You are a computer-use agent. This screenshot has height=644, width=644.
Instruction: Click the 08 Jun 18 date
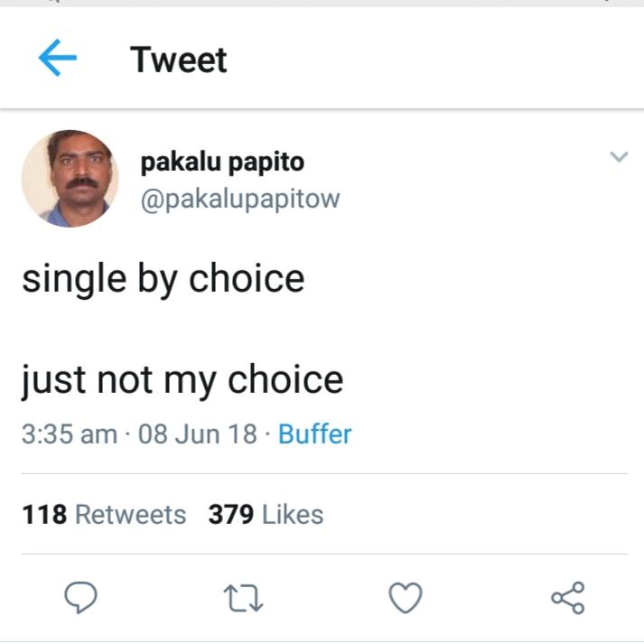(198, 434)
